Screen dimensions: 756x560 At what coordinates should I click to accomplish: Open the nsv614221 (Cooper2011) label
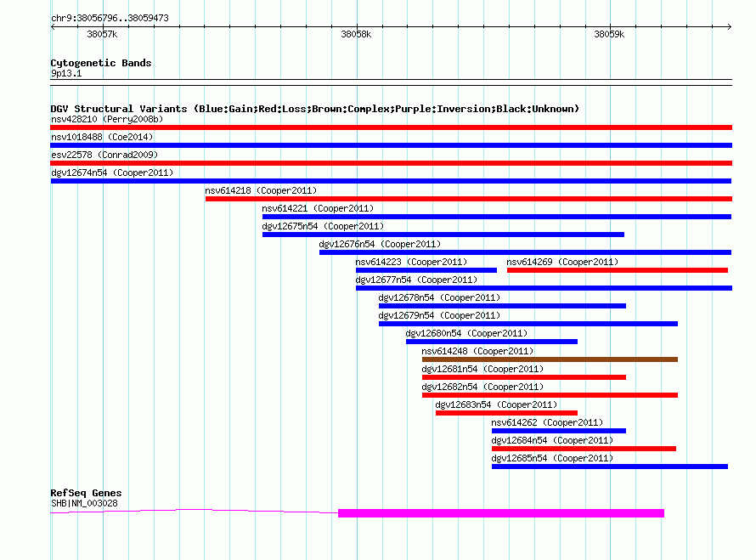[x=318, y=208]
